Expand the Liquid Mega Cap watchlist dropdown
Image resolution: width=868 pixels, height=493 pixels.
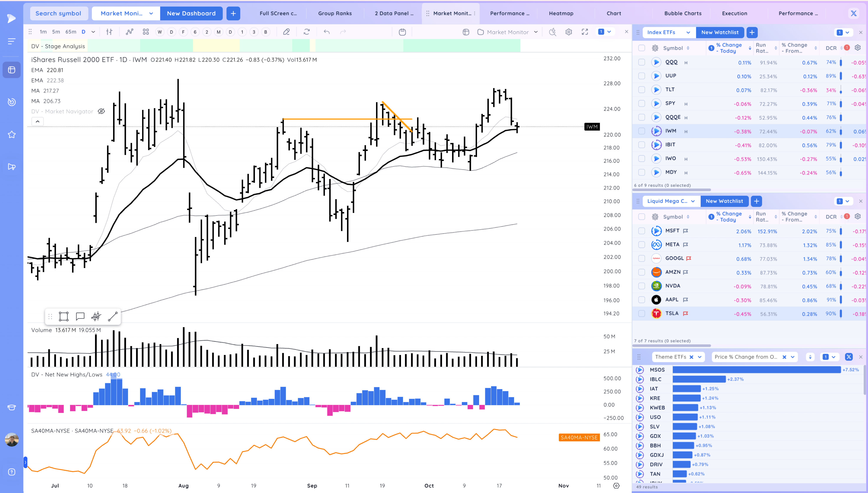click(x=693, y=201)
